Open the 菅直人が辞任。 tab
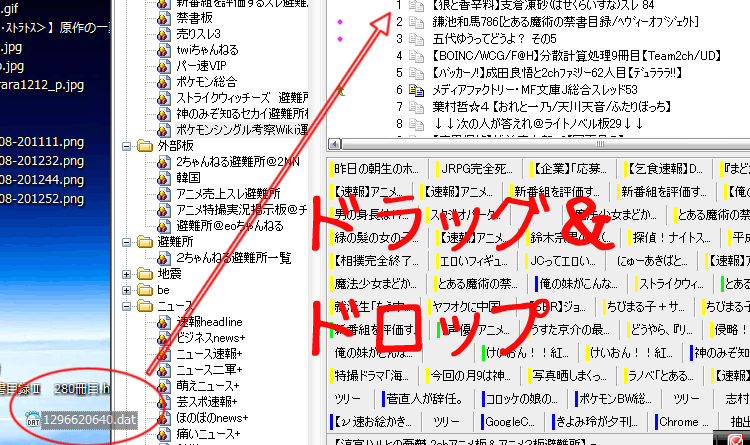Image resolution: width=750 pixels, height=445 pixels. 423,399
